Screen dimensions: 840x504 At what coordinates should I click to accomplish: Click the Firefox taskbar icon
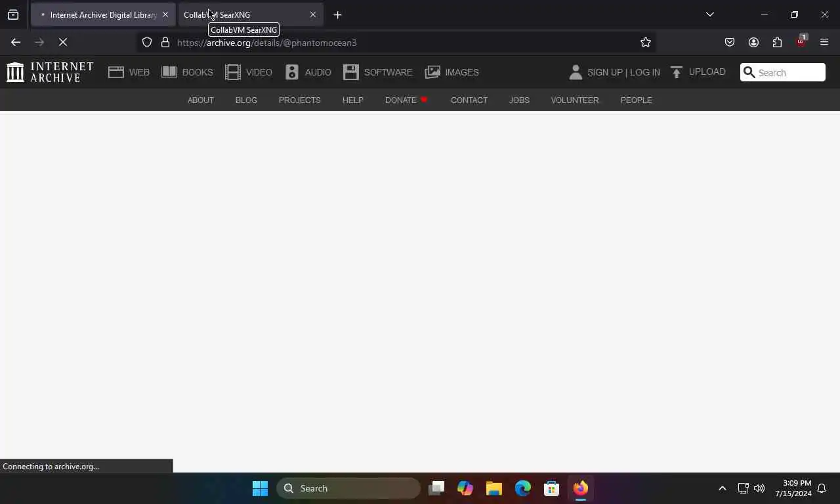tap(581, 488)
